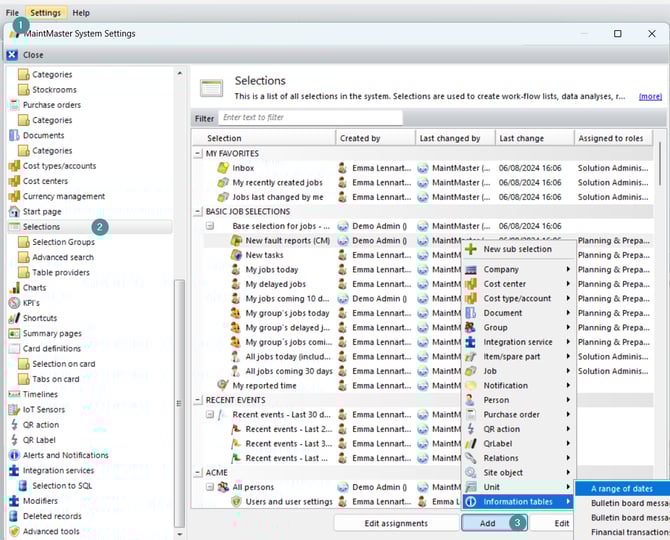Click the Inbox selection icon

pos(223,168)
